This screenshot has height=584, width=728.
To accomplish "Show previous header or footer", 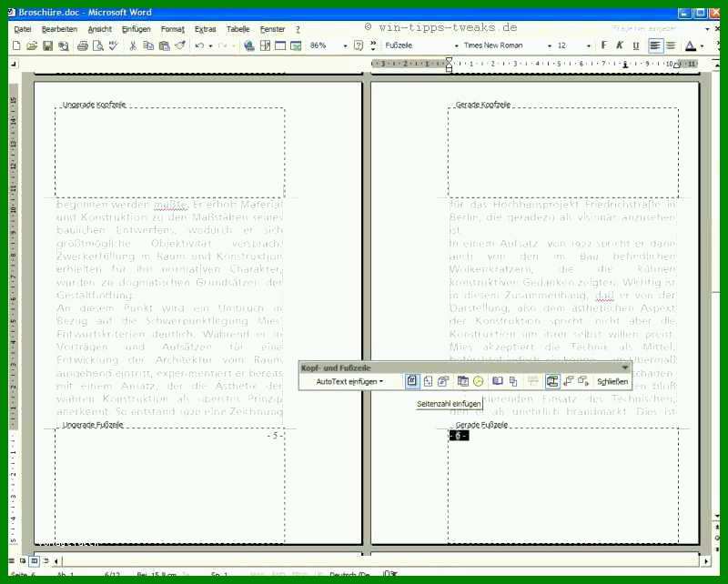I will (x=568, y=381).
